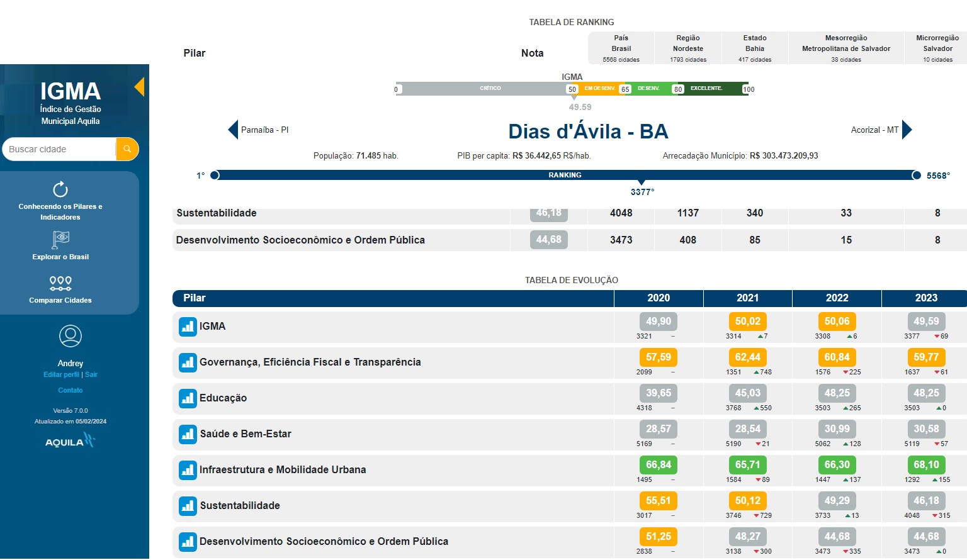
Task: Open chart icon for Governança row
Action: (x=188, y=362)
